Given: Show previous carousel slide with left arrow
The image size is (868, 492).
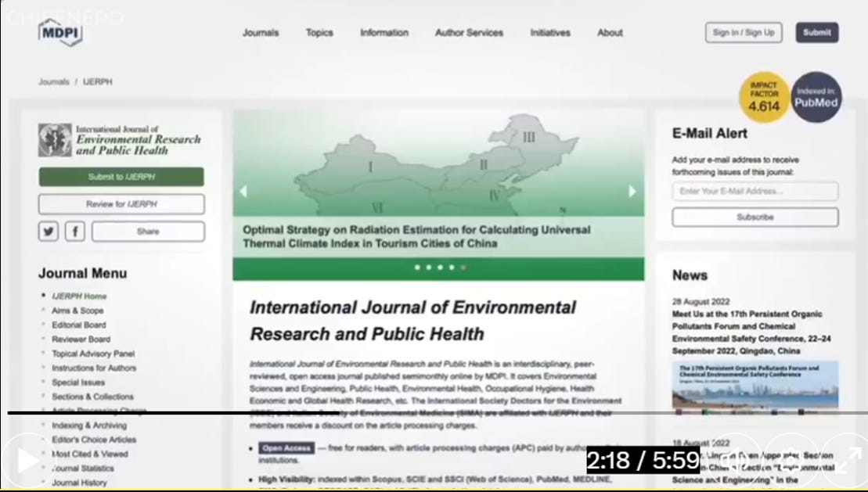Looking at the screenshot, I should tap(243, 192).
